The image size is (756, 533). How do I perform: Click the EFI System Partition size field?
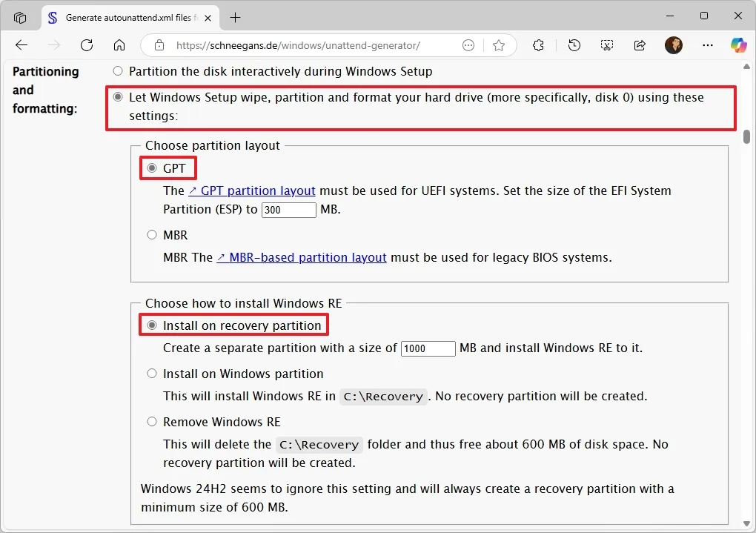(288, 210)
